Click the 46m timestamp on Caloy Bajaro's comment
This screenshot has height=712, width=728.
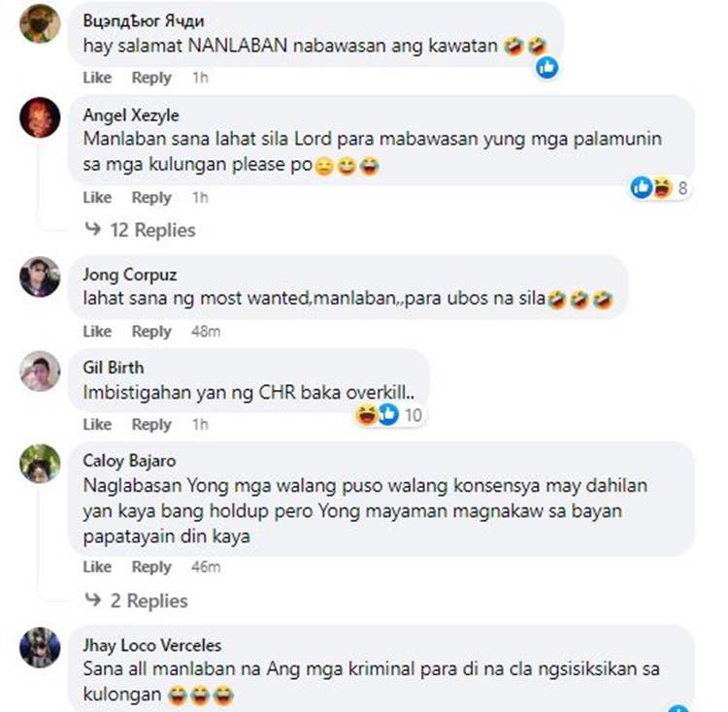click(x=206, y=566)
